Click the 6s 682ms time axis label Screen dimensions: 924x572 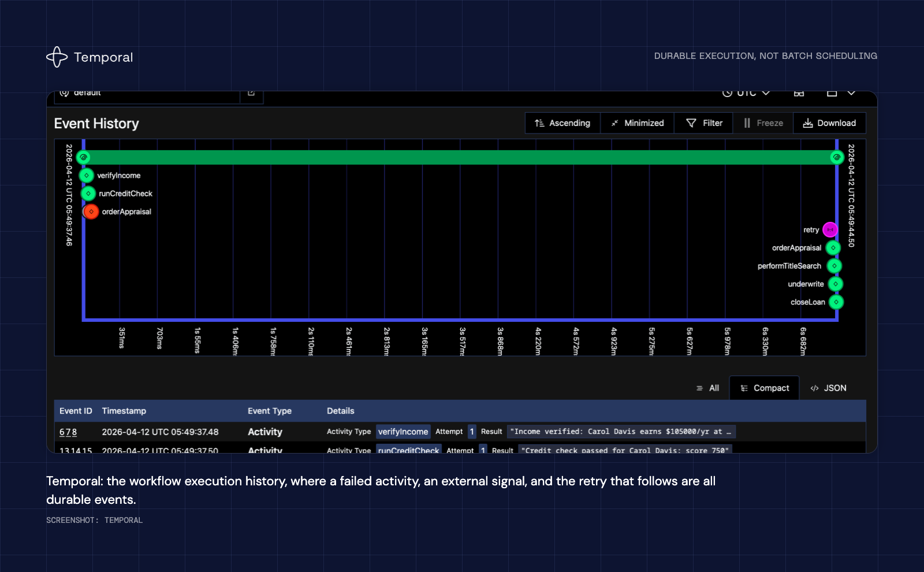coord(803,341)
